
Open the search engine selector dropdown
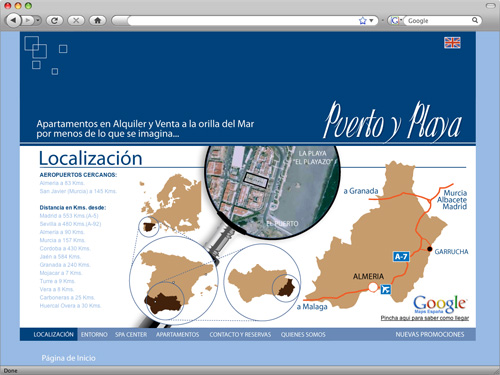pos(396,21)
